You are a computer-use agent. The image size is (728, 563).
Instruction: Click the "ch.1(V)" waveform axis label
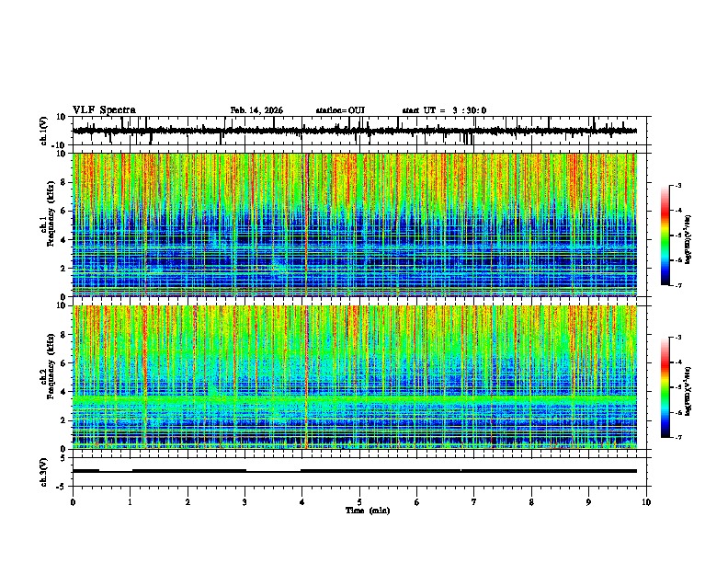click(44, 131)
